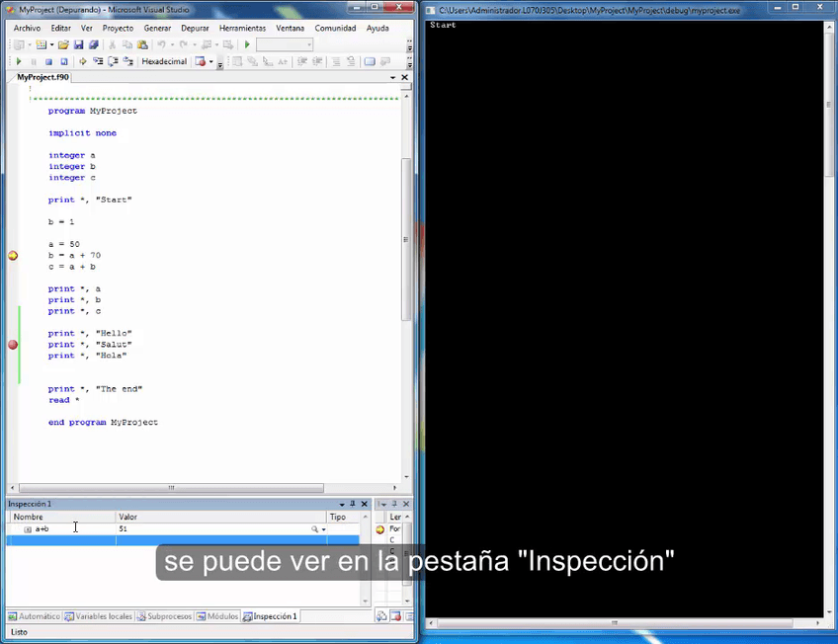838x644 pixels.
Task: Click the Open File folder icon
Action: [x=63, y=44]
